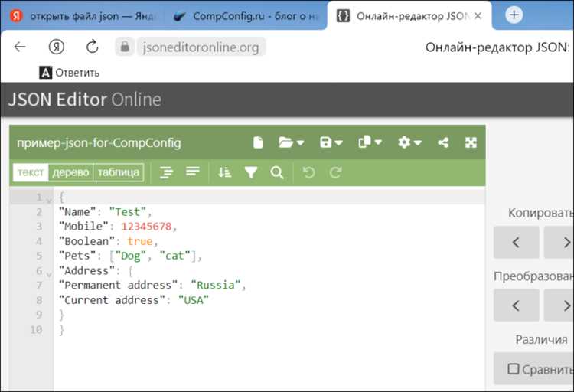Screen dimensions: 574x392
Task: Close the Онлайн-редактор JSON tab
Action: (478, 16)
